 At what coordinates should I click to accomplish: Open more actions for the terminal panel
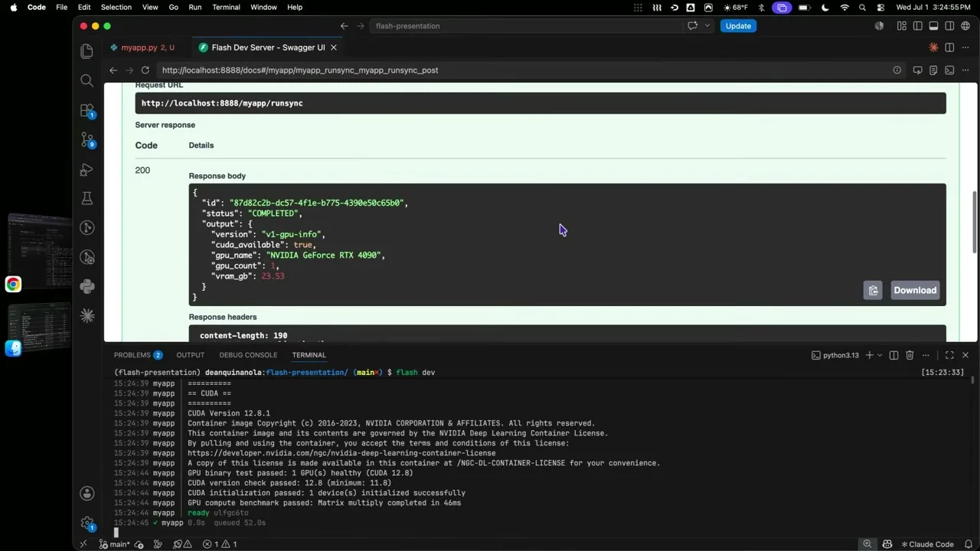pos(926,355)
